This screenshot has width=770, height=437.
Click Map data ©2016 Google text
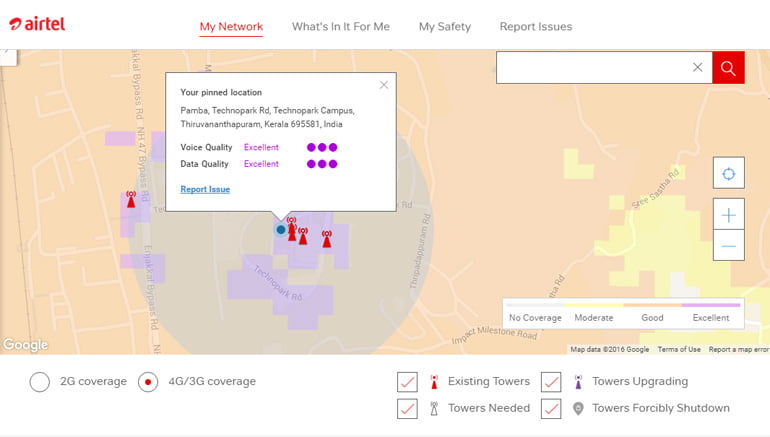pos(609,349)
